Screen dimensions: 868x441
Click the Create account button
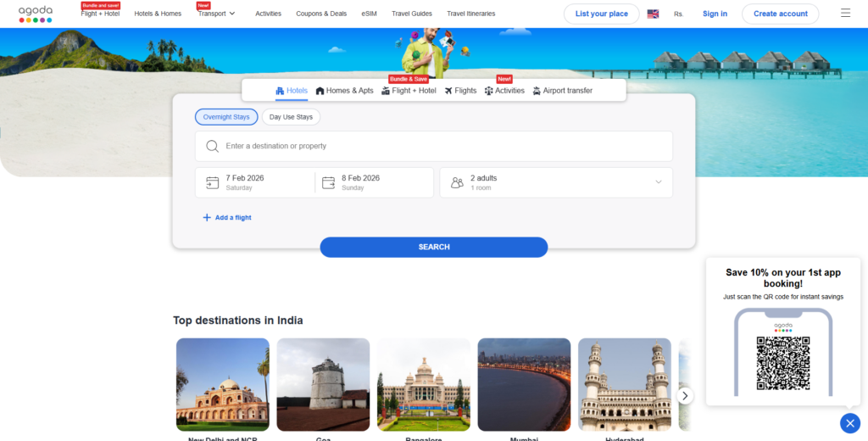[780, 14]
